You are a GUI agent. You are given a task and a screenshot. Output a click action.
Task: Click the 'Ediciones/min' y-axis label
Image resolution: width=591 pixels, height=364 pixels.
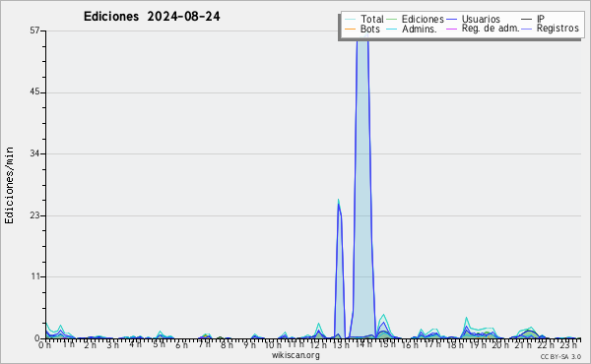pyautogui.click(x=9, y=185)
